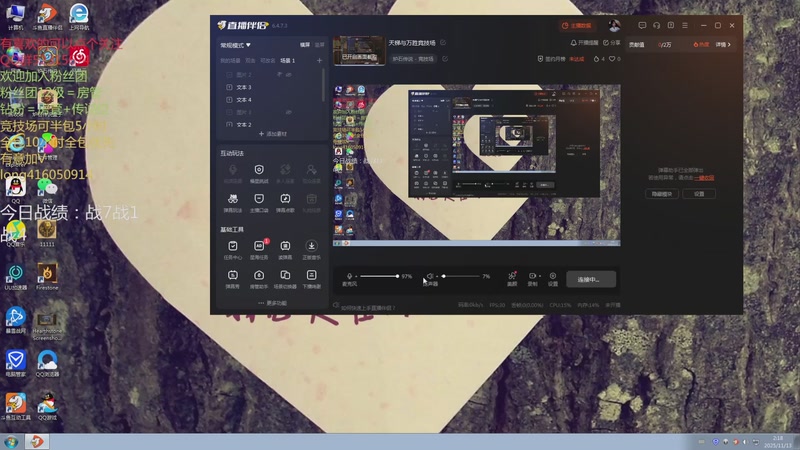Open the 设置 gear next to record
The width and height of the screenshot is (800, 450).
(553, 279)
